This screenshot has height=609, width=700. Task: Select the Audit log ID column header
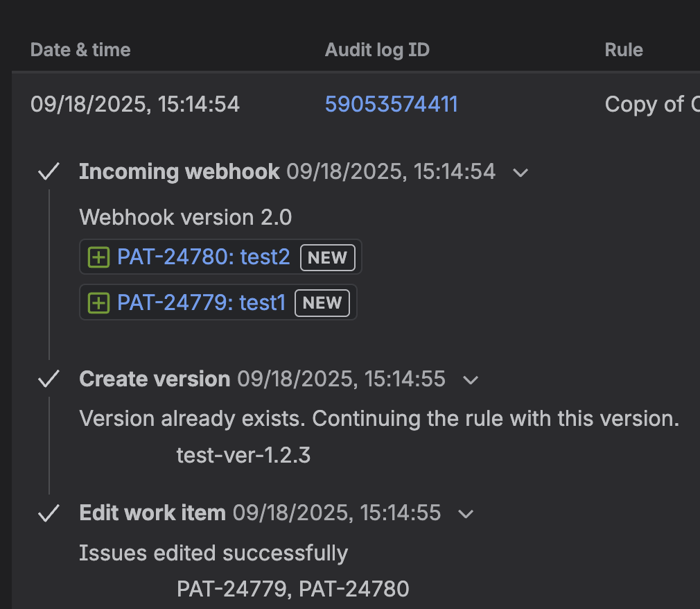[x=377, y=50]
